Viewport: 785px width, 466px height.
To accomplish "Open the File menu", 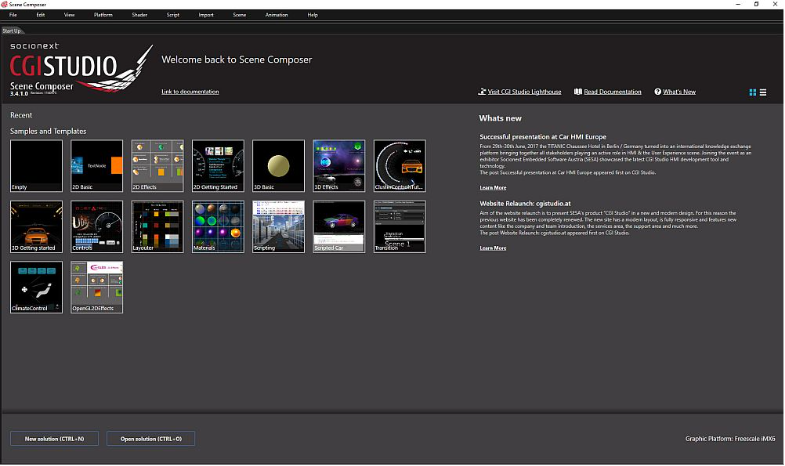I will point(13,15).
